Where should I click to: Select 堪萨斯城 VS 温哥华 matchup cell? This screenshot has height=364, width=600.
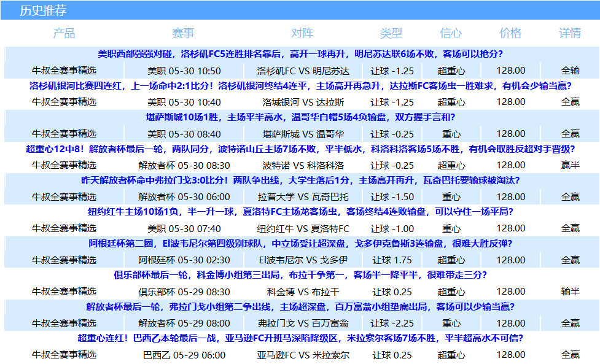pos(303,134)
